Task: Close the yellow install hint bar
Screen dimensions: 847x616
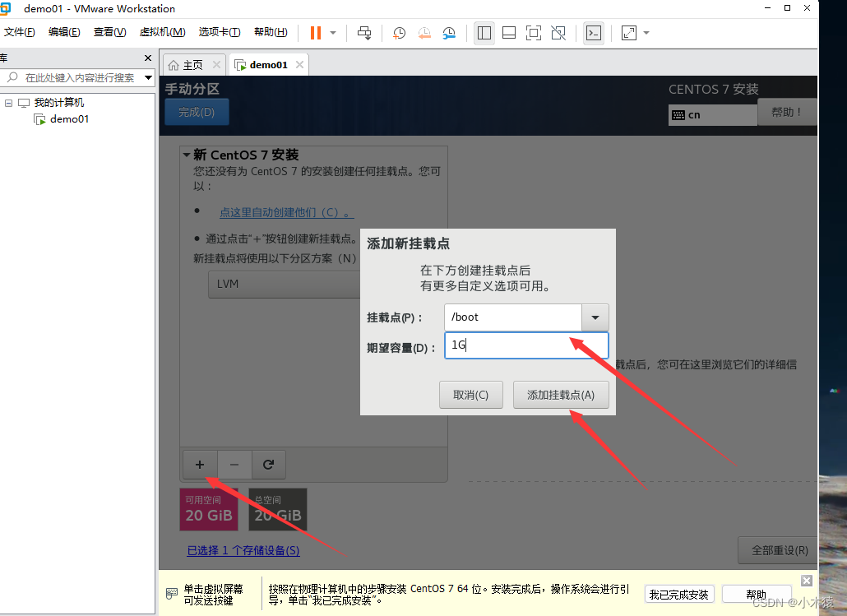Action: 807,581
